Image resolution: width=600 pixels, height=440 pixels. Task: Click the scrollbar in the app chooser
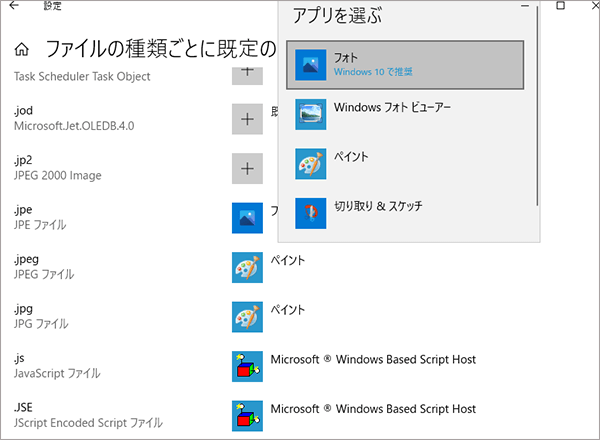[x=537, y=105]
